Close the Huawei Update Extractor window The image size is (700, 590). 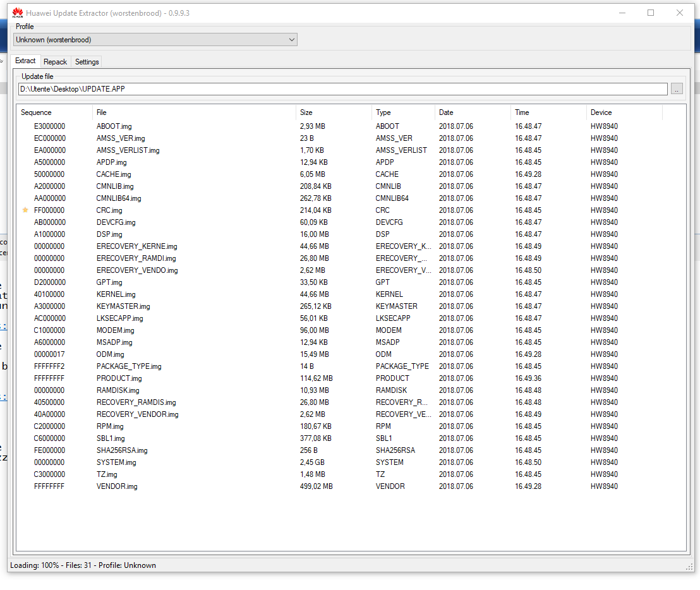(x=679, y=13)
